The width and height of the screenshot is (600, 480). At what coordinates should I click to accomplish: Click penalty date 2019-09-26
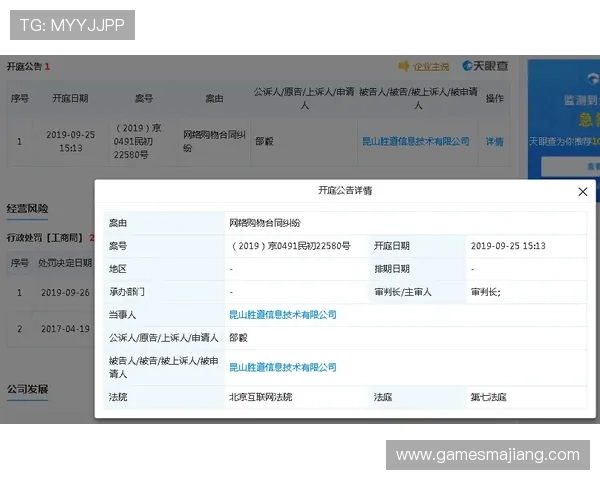65,292
